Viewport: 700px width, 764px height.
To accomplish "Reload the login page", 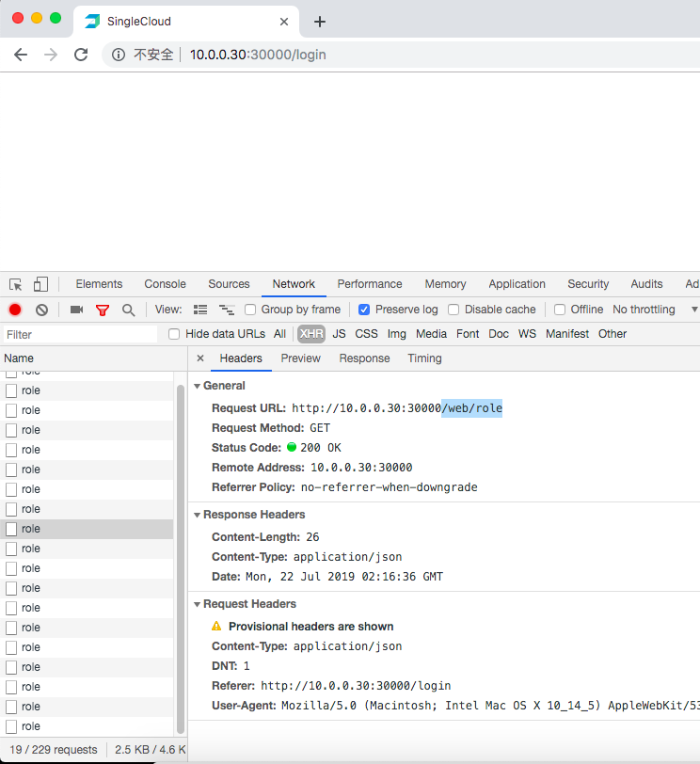I will pos(81,55).
